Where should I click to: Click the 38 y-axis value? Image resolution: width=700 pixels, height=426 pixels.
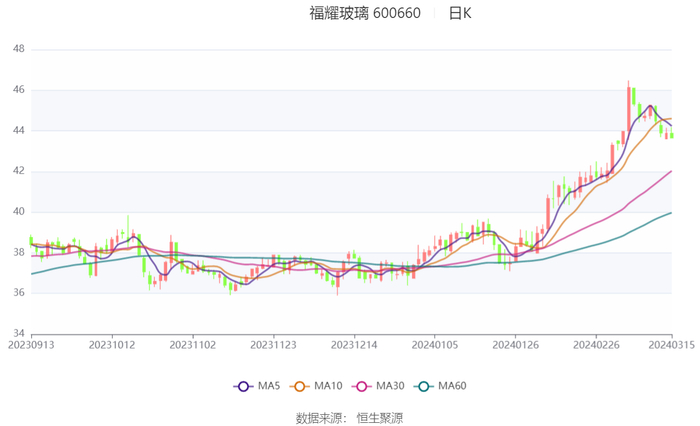(x=19, y=252)
